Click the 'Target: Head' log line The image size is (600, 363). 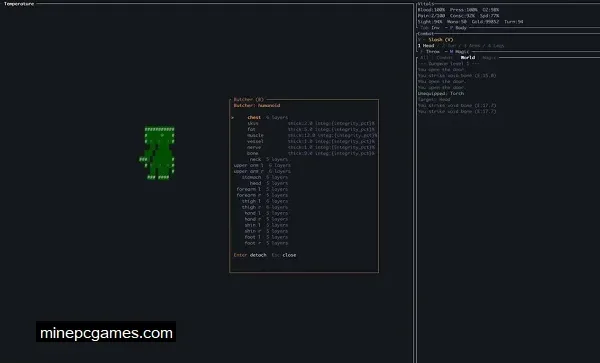click(x=434, y=99)
